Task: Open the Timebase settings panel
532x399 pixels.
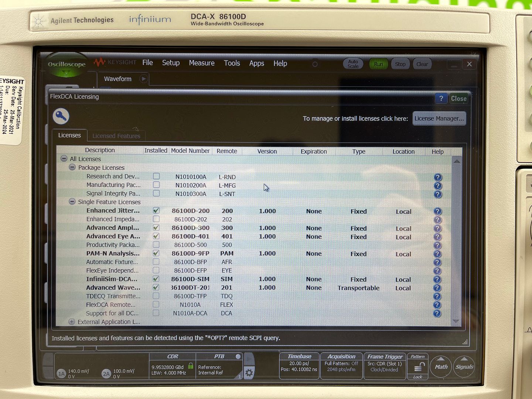Action: click(x=299, y=366)
